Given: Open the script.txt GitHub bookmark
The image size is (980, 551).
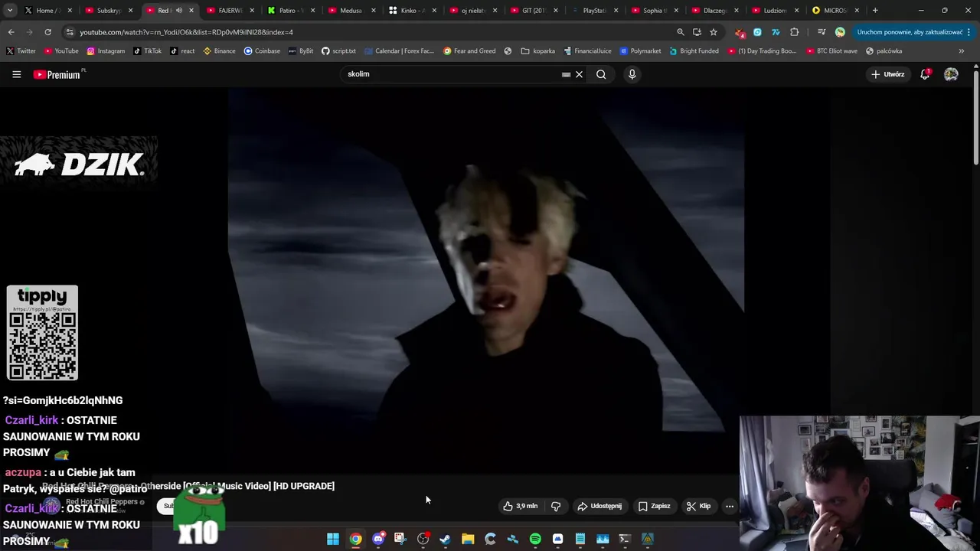Looking at the screenshot, I should pos(338,51).
